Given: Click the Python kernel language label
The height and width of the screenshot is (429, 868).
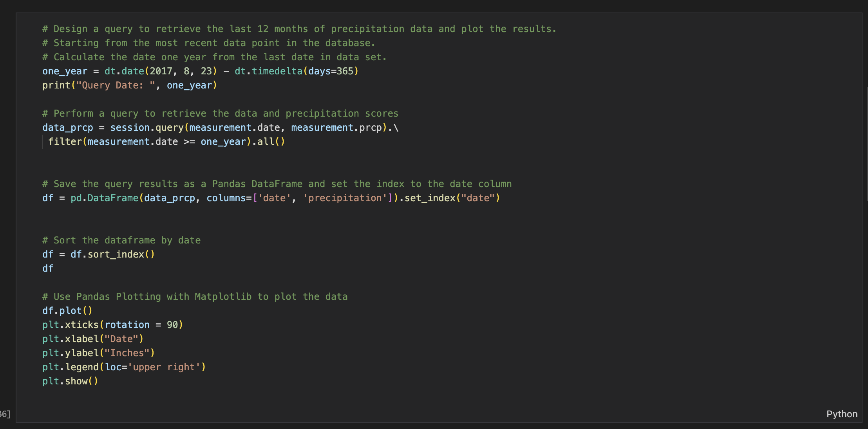Looking at the screenshot, I should (x=842, y=414).
